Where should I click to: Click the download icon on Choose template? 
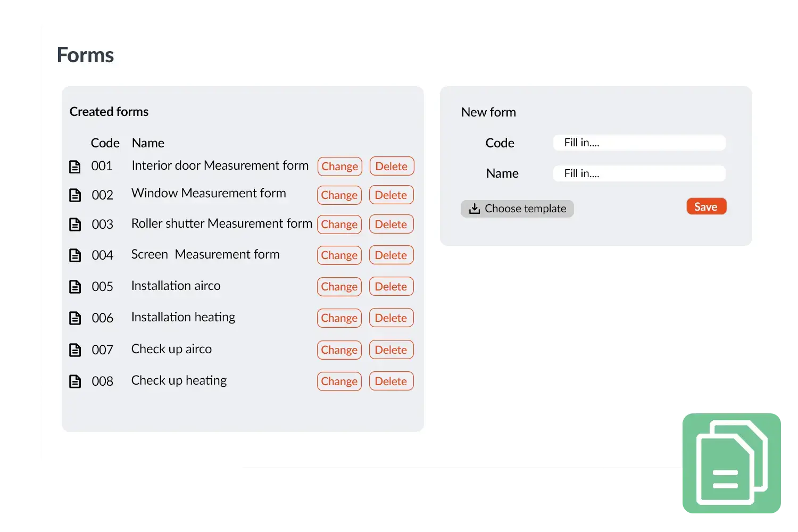[474, 209]
